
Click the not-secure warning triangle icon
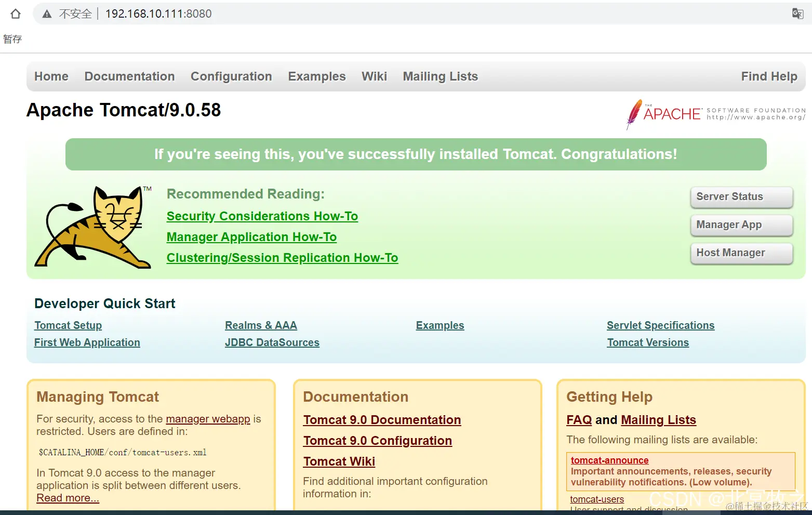coord(47,14)
